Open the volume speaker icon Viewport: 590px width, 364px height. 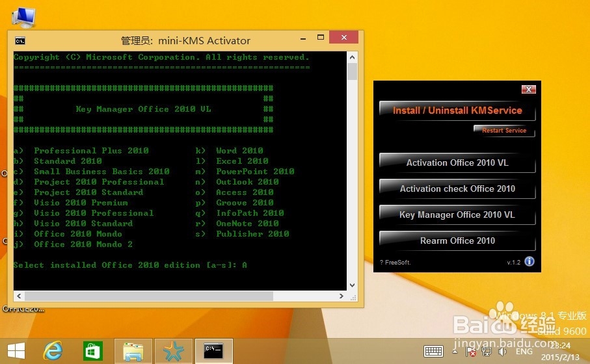tap(502, 352)
